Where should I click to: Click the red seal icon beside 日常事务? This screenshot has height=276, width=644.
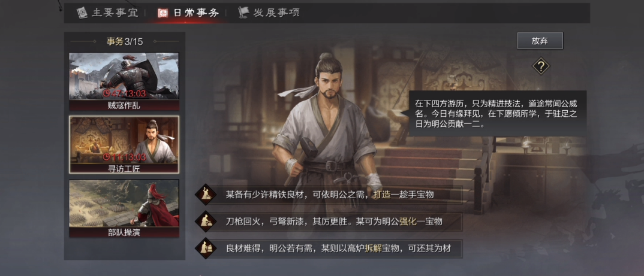[163, 13]
